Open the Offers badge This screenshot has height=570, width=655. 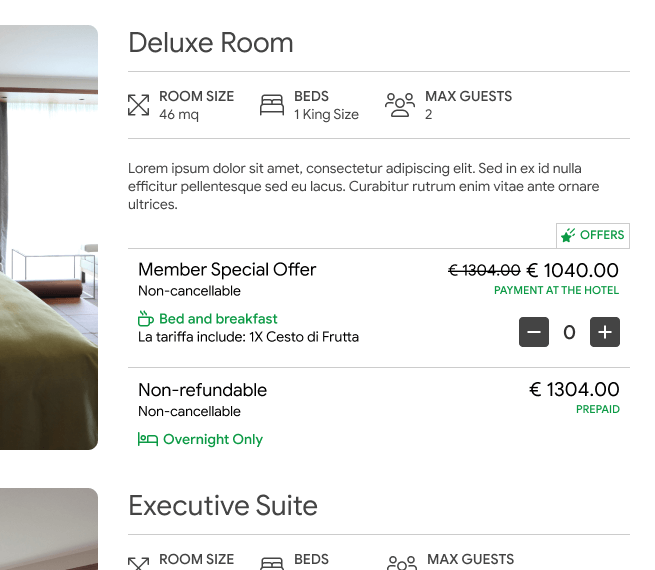[593, 235]
